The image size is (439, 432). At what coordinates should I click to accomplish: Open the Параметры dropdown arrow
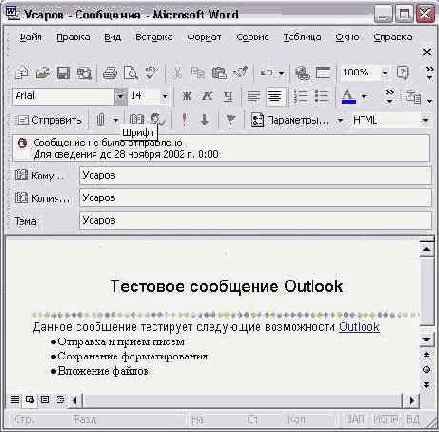point(340,120)
